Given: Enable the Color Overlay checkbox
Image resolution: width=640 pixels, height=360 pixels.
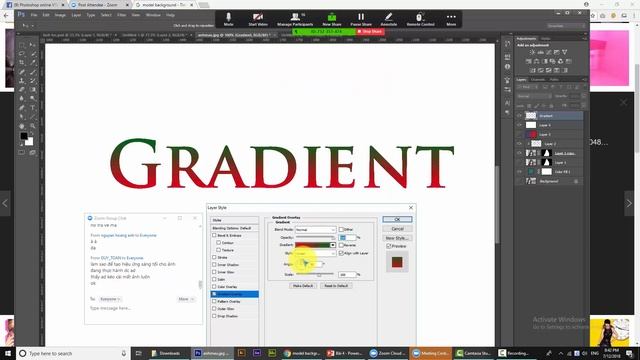Looking at the screenshot, I should click(214, 287).
